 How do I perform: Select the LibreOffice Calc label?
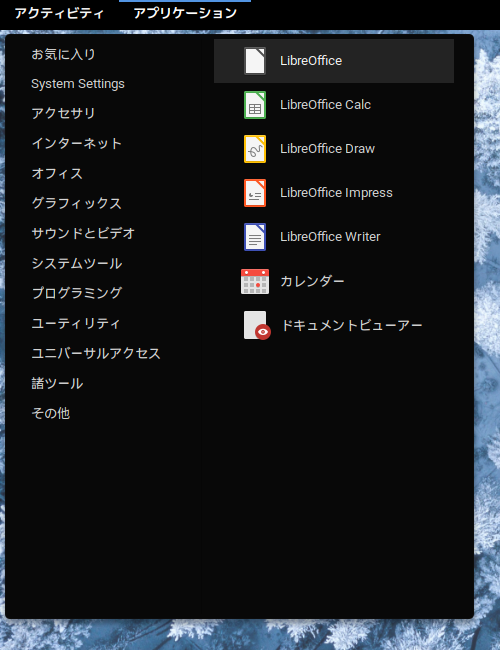coord(325,105)
